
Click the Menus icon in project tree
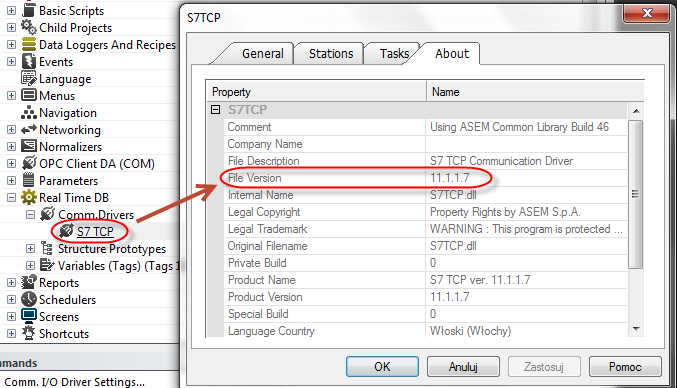coord(28,95)
